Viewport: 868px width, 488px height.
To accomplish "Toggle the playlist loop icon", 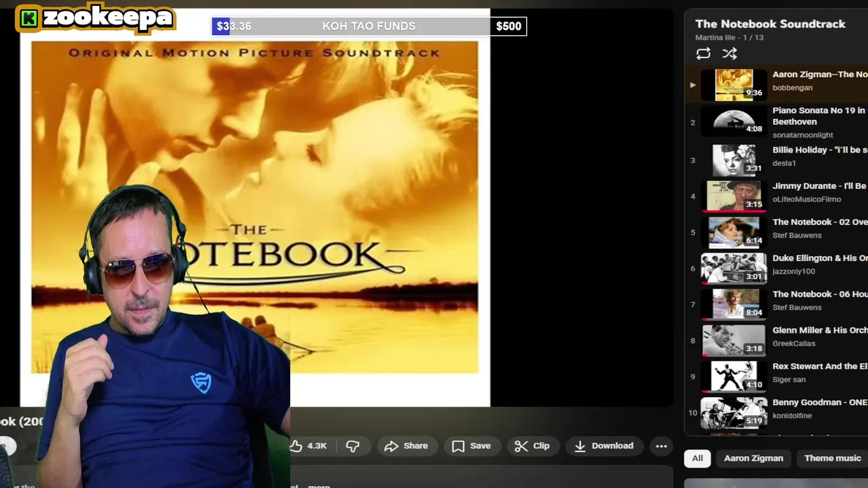I will [x=703, y=54].
